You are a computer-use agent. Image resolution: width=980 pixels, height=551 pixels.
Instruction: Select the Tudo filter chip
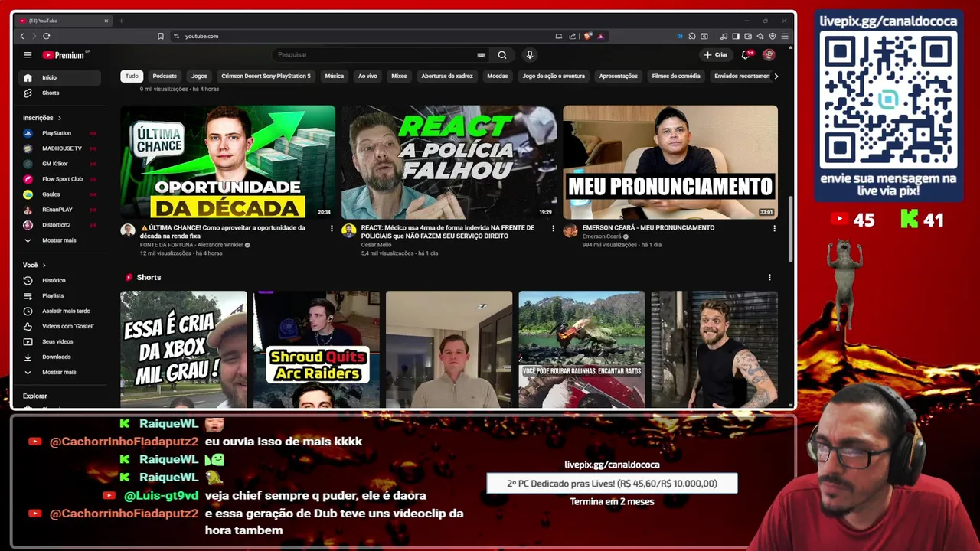(x=132, y=76)
